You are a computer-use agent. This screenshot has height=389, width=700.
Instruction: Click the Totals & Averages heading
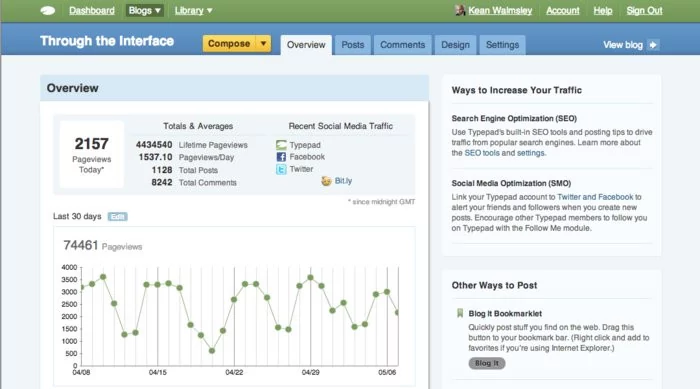tap(198, 126)
